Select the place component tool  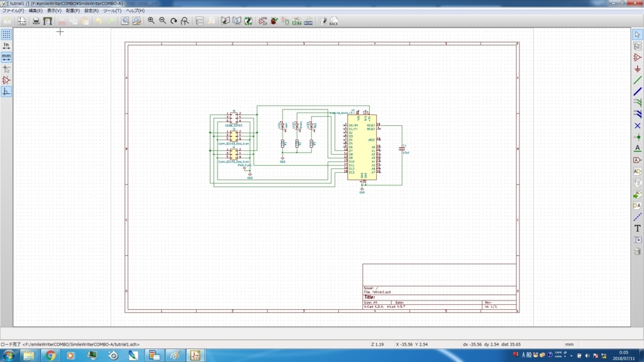tap(638, 57)
